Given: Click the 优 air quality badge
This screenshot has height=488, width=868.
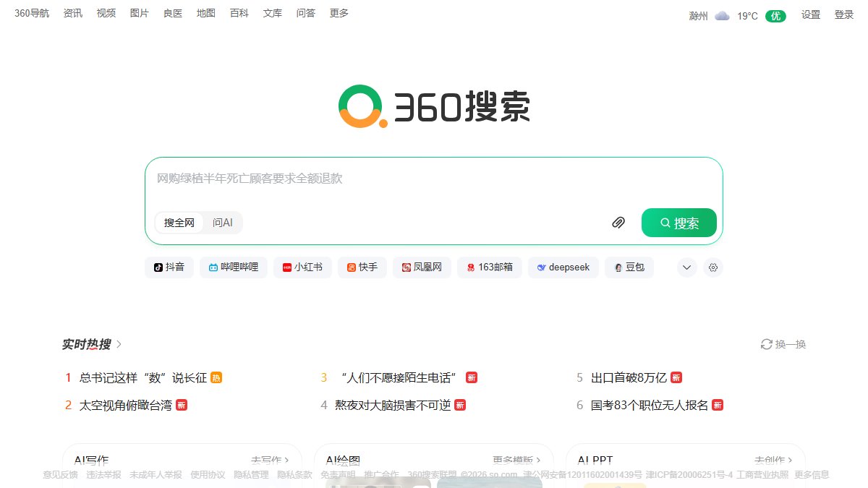Looking at the screenshot, I should (x=776, y=15).
